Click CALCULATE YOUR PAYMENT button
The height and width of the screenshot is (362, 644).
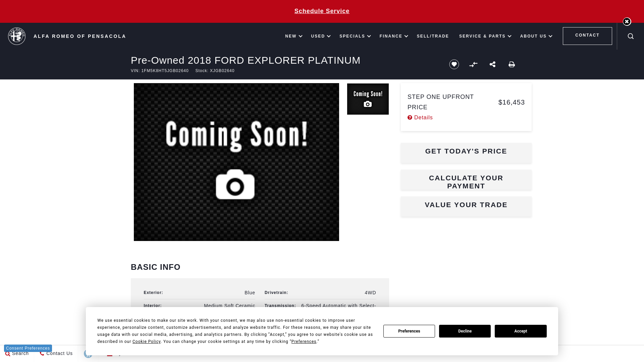pos(466,180)
